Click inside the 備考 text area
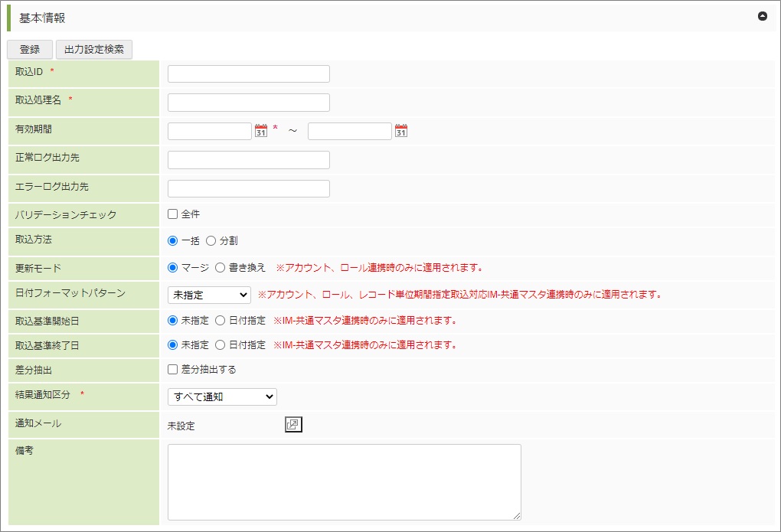 [344, 482]
